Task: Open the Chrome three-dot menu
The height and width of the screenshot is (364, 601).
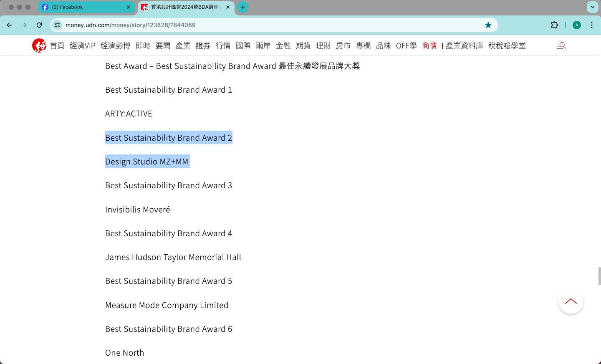Action: click(x=592, y=25)
